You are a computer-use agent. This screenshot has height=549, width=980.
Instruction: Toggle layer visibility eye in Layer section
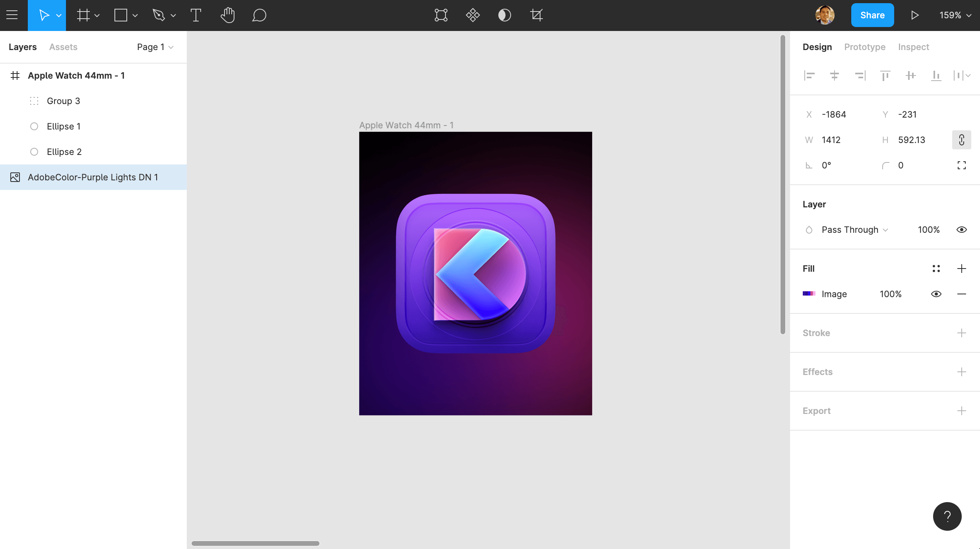tap(961, 230)
